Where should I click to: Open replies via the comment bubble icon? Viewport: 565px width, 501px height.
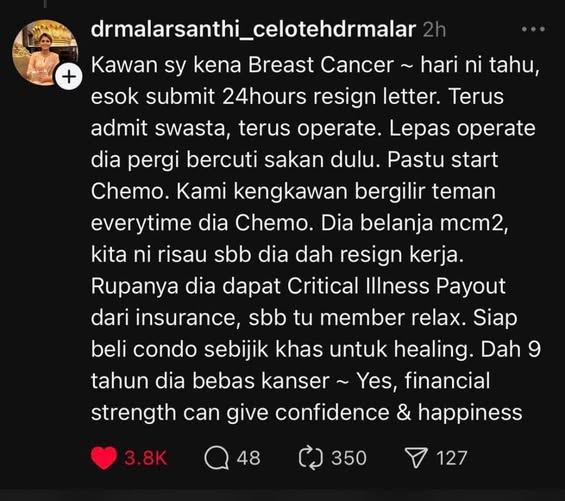(216, 458)
